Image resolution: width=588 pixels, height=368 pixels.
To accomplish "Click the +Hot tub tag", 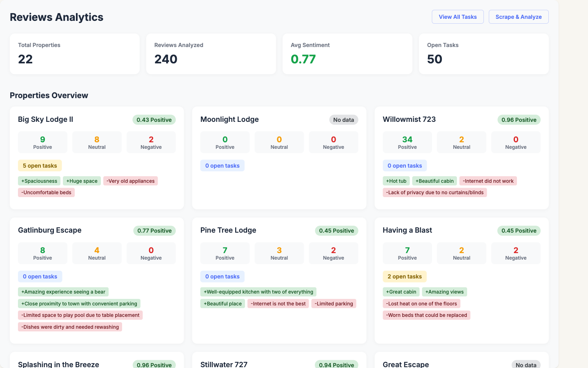I will [396, 181].
